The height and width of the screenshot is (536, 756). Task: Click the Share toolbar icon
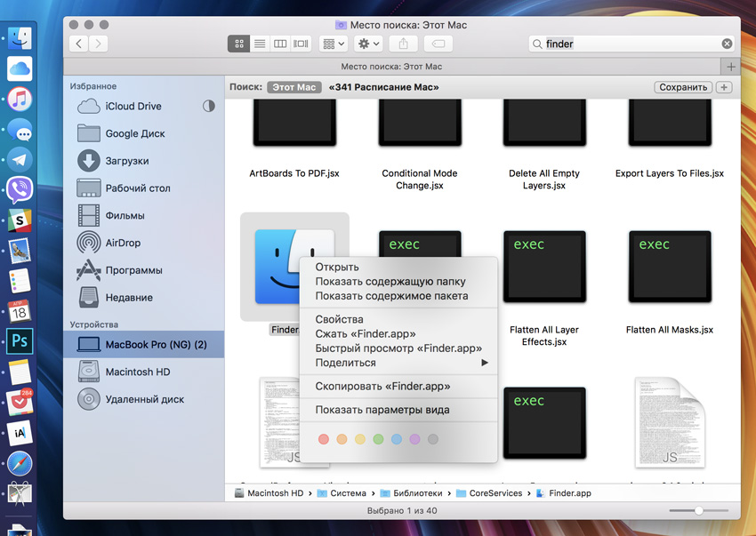point(403,44)
